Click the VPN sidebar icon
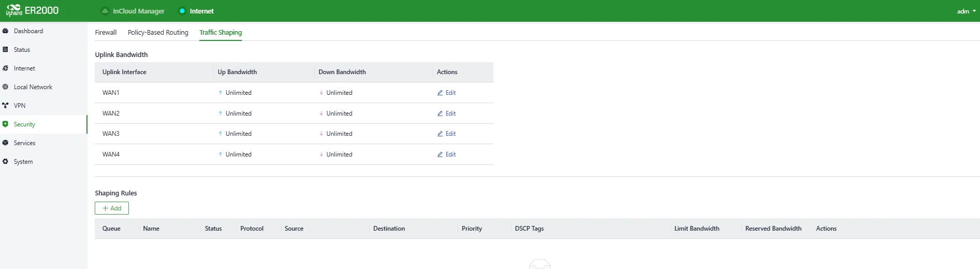Viewport: 980px width, 269px height. coord(5,106)
